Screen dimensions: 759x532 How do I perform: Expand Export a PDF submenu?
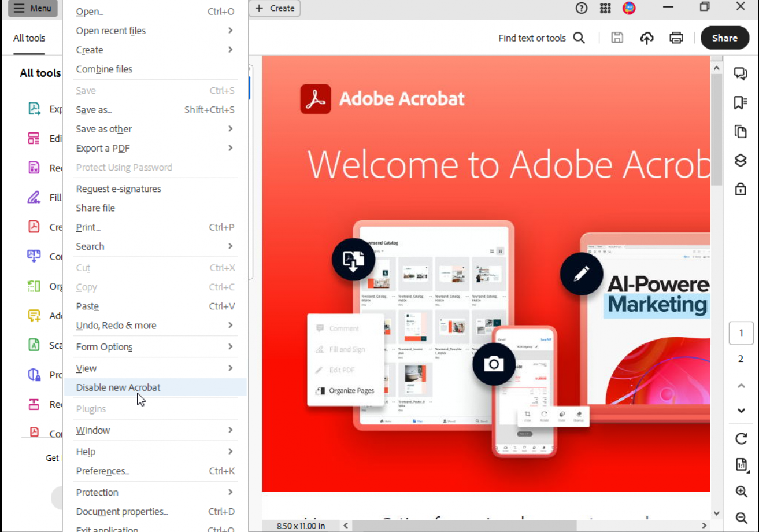point(155,148)
